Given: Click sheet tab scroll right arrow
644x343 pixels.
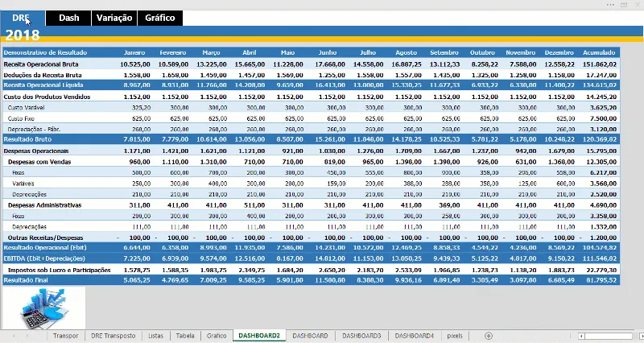Looking at the screenshot, I should click(27, 336).
